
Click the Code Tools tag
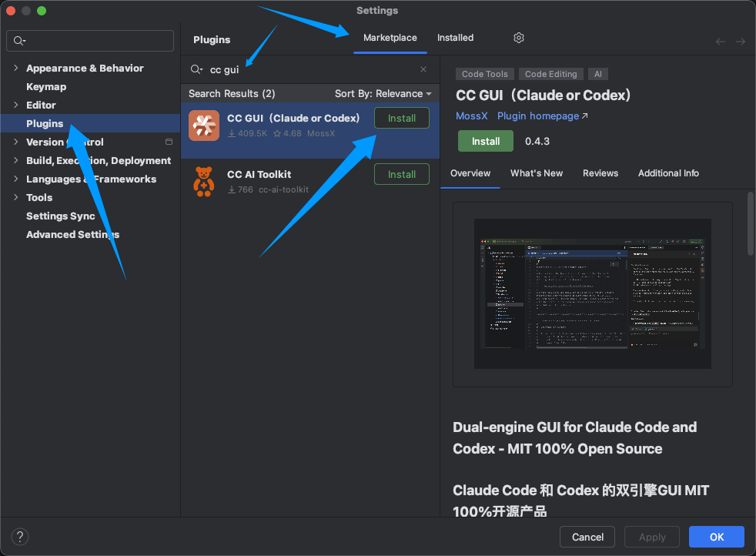484,74
